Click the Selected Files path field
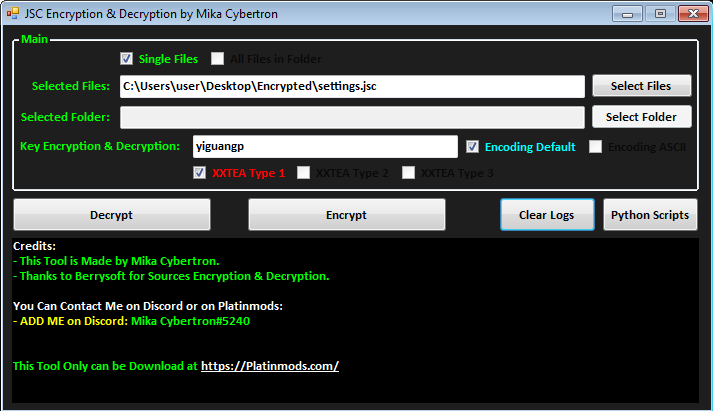 (x=352, y=87)
